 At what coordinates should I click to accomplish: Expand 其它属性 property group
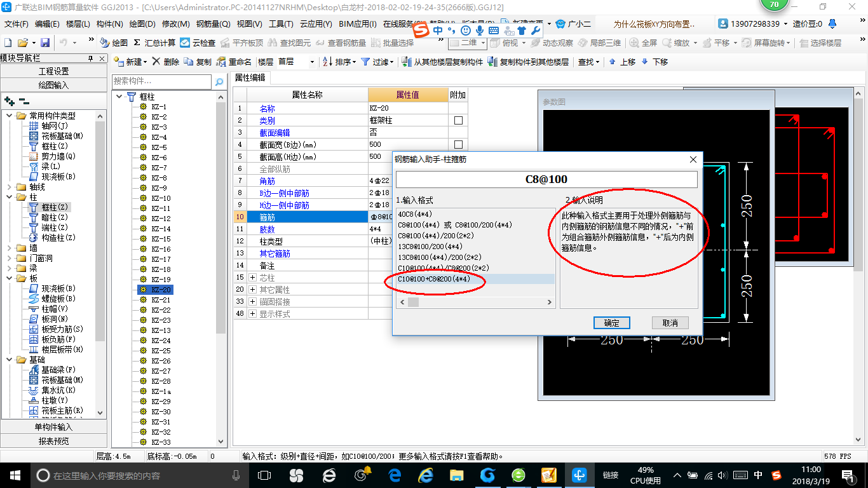[x=252, y=290]
